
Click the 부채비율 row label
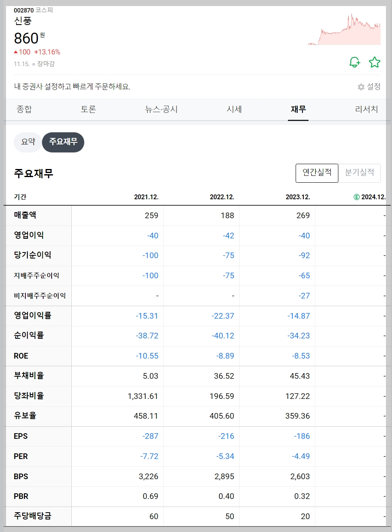point(29,376)
